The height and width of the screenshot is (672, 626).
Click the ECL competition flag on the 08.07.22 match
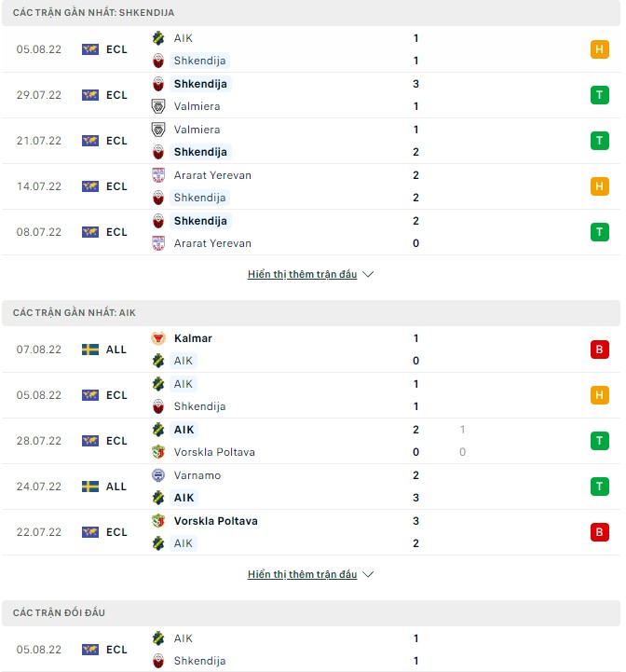[x=90, y=232]
